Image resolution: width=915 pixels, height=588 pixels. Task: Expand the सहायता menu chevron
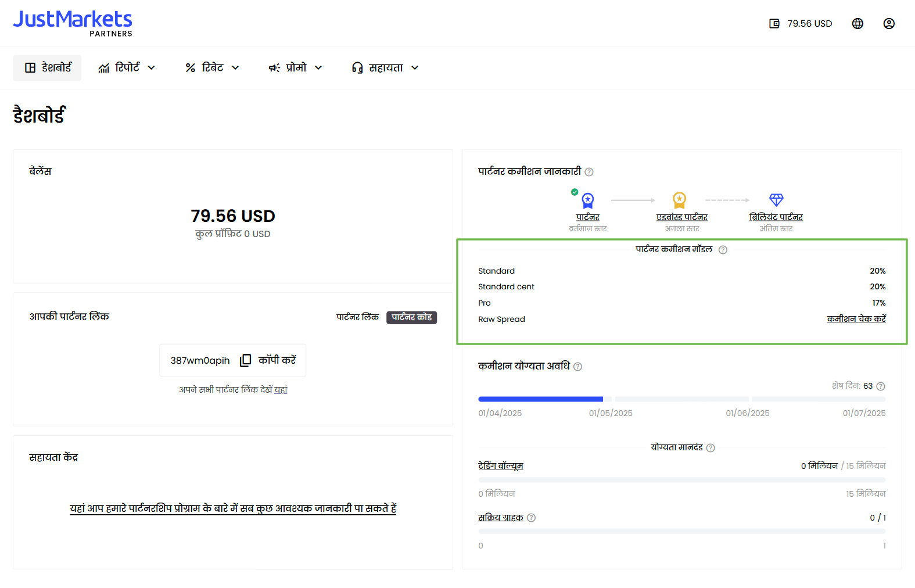click(x=415, y=68)
